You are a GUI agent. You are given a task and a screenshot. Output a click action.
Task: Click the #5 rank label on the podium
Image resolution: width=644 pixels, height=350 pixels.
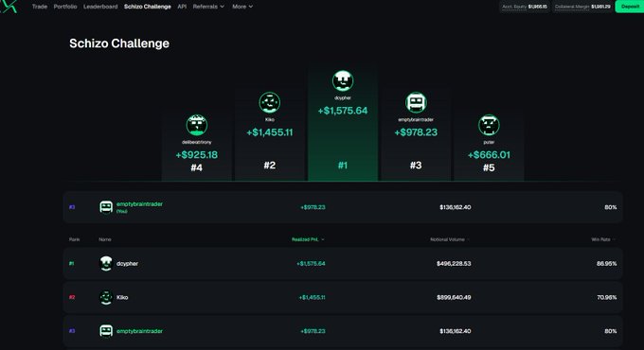point(489,167)
